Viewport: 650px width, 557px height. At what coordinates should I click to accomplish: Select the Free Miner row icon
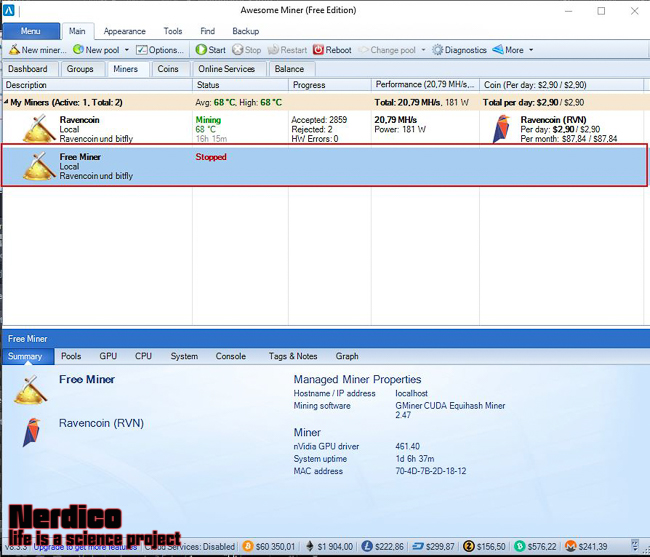click(x=39, y=166)
